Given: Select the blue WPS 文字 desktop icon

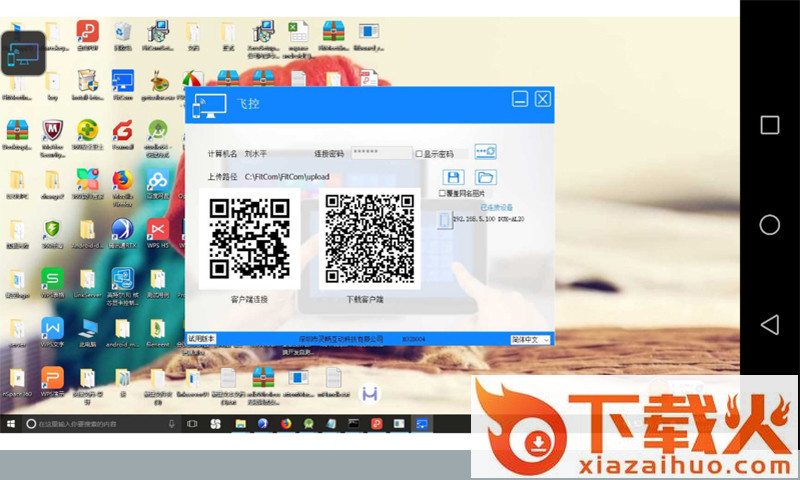Looking at the screenshot, I should tap(52, 332).
